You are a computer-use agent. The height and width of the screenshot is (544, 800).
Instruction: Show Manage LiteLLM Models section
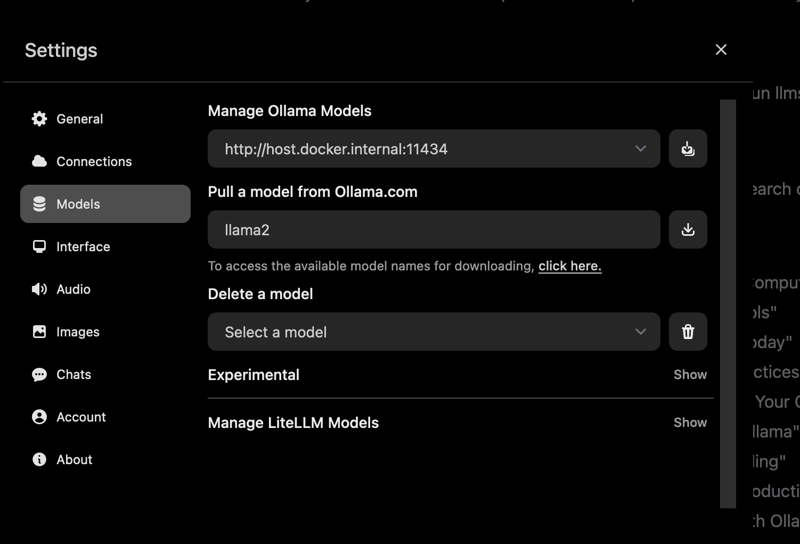coord(690,423)
